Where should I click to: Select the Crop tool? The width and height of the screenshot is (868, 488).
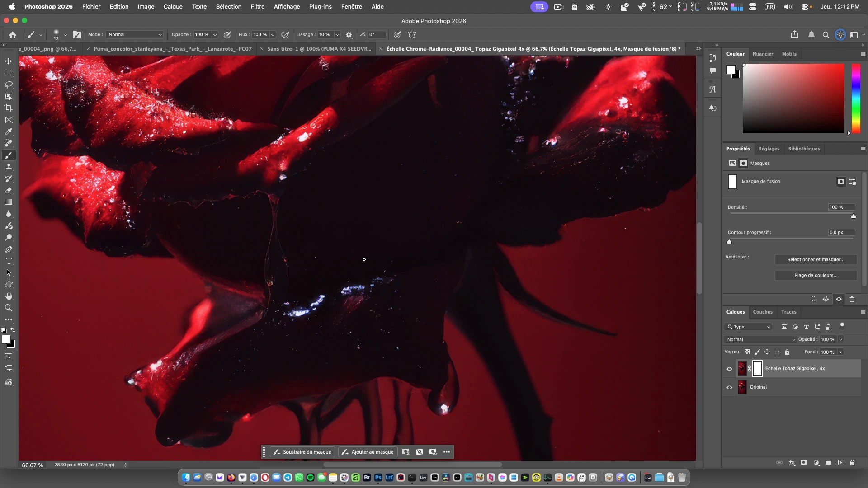tap(9, 108)
